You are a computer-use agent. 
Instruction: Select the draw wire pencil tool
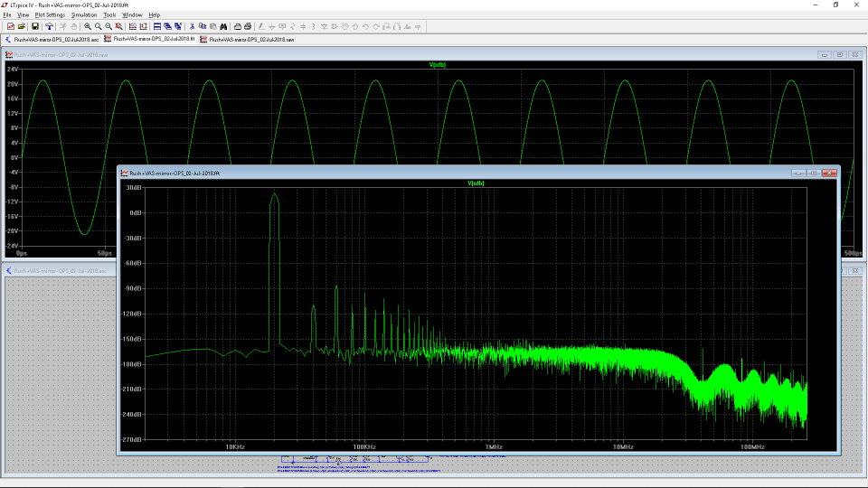[261, 26]
